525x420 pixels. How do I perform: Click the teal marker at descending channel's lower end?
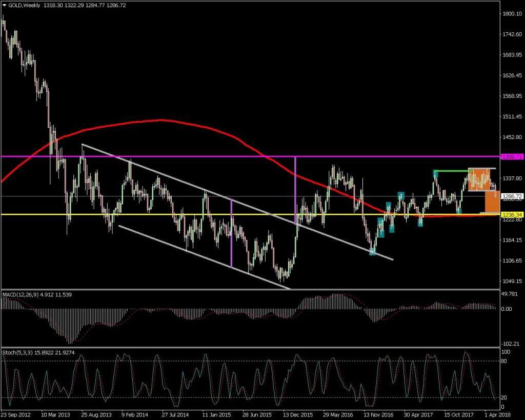(373, 251)
